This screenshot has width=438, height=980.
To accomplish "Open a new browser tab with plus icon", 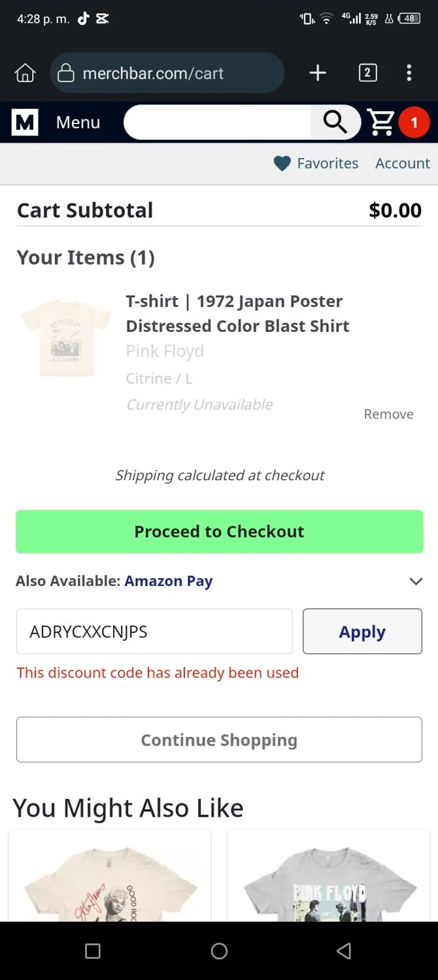I will click(318, 73).
